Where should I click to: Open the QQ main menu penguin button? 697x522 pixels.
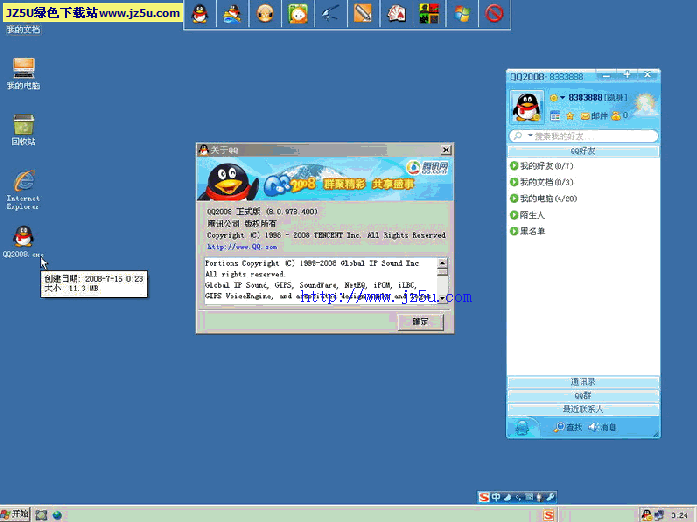click(522, 427)
